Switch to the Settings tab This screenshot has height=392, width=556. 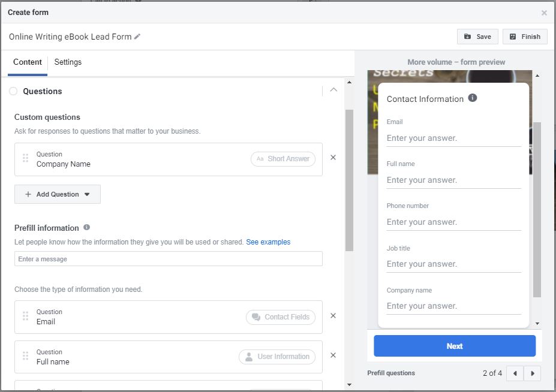pyautogui.click(x=68, y=62)
